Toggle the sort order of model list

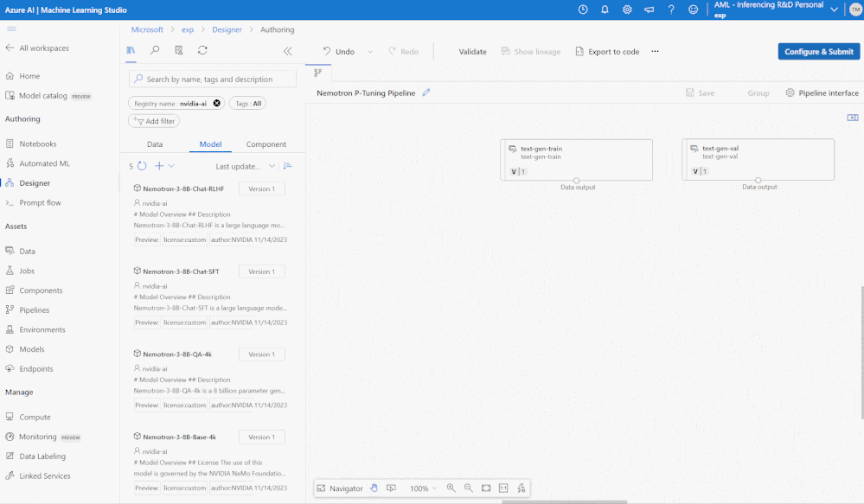[288, 166]
